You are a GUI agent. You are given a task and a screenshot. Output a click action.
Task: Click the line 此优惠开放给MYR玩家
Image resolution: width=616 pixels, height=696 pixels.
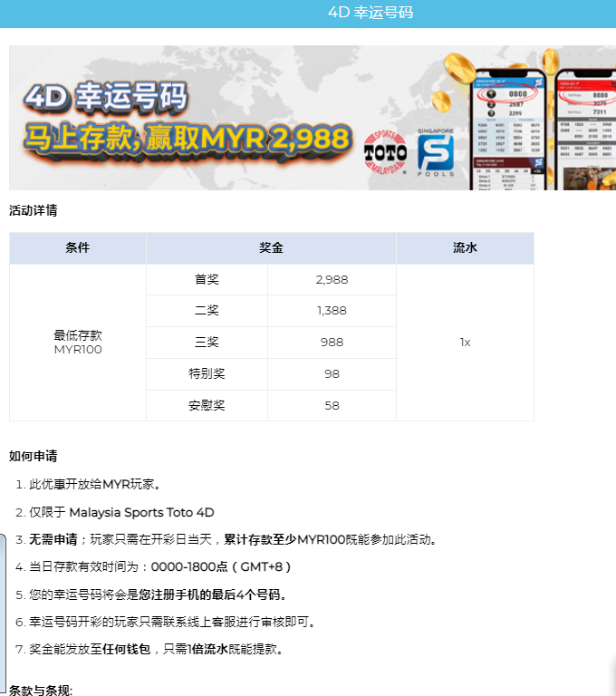pyautogui.click(x=94, y=484)
